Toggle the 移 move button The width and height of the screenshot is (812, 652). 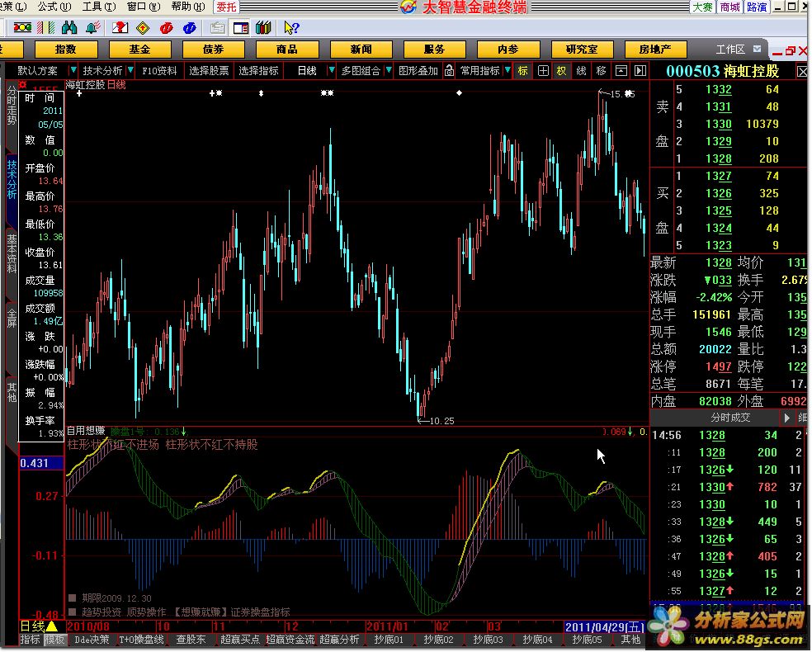602,70
